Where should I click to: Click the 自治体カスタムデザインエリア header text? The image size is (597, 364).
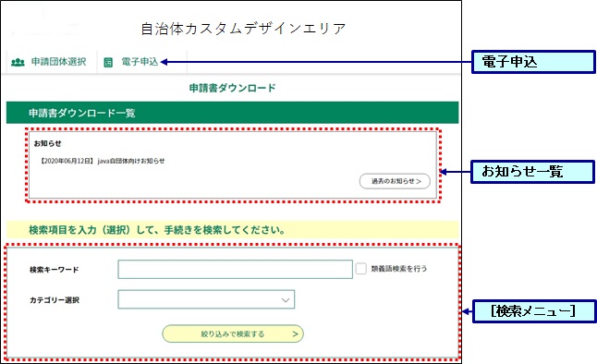[243, 29]
